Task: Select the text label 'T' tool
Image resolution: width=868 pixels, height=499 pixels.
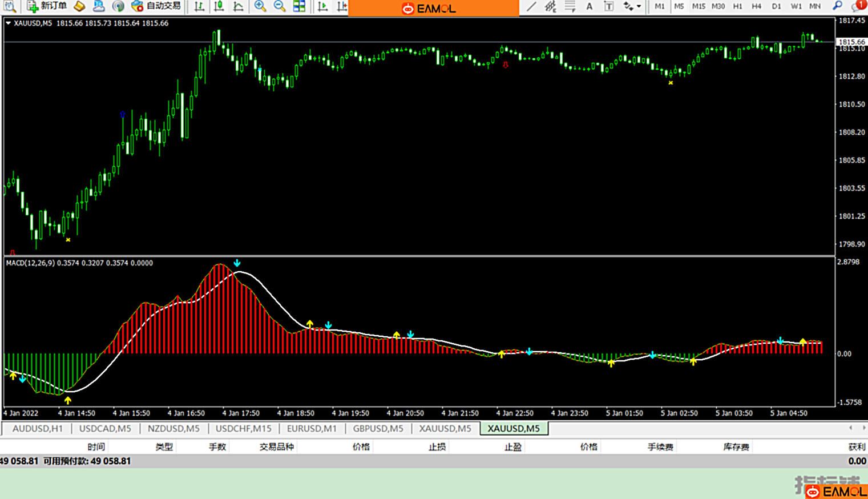Action: click(609, 6)
